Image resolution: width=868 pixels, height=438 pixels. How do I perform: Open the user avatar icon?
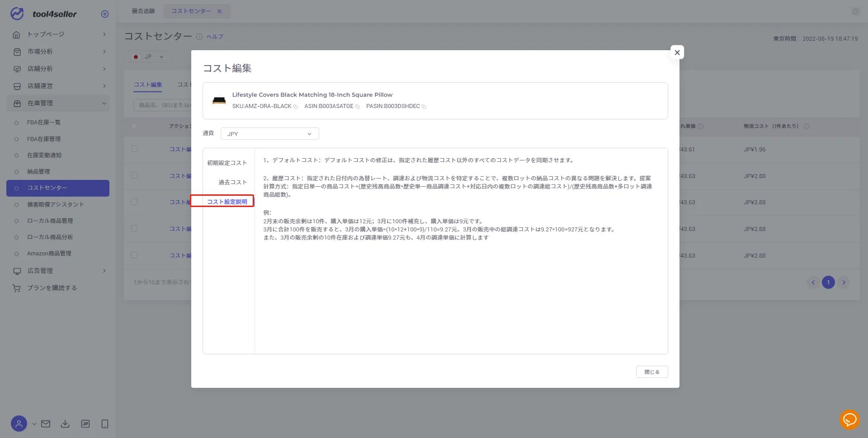(x=19, y=424)
